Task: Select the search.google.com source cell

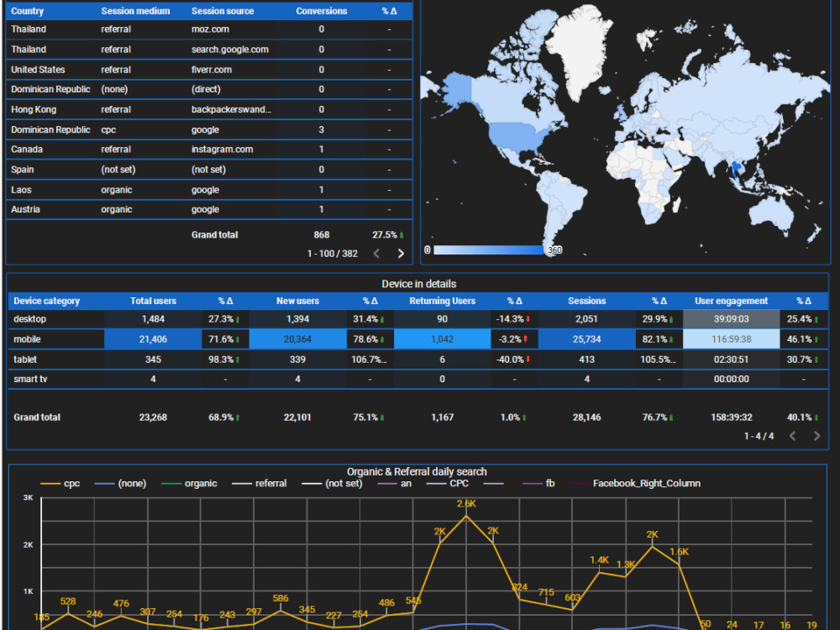Action: pyautogui.click(x=230, y=50)
